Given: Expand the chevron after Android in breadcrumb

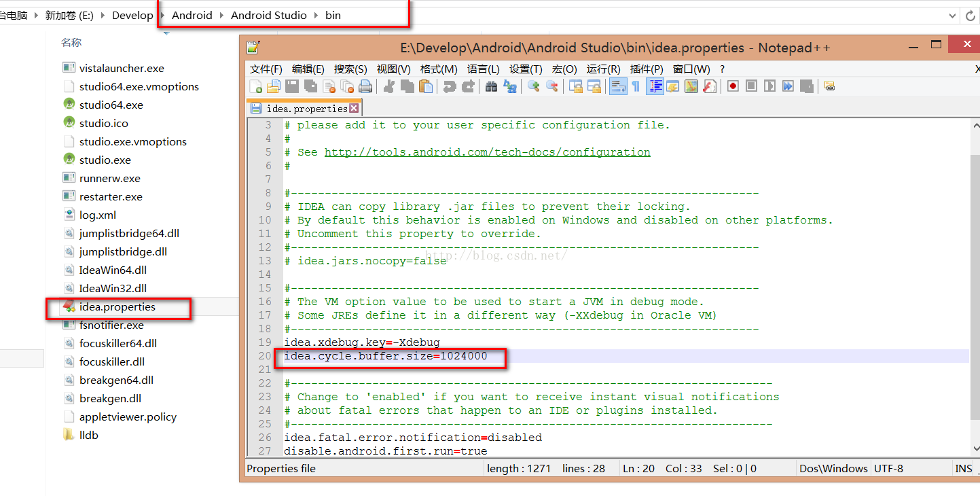Looking at the screenshot, I should point(221,15).
